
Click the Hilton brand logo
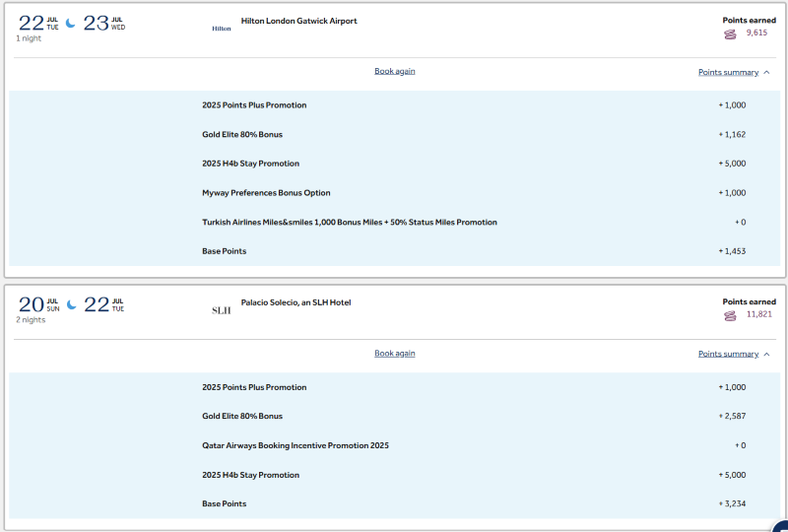221,29
